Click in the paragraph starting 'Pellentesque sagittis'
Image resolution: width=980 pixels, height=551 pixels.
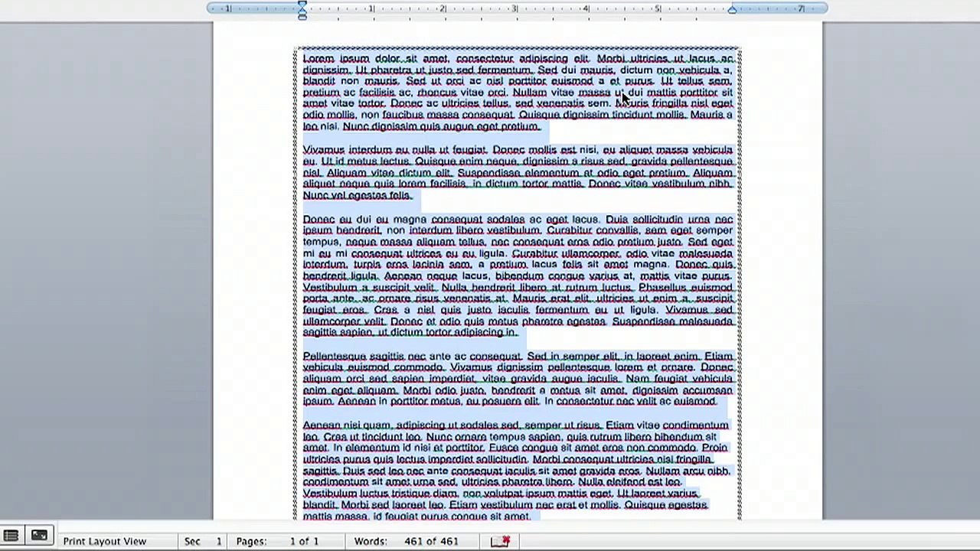[518, 378]
